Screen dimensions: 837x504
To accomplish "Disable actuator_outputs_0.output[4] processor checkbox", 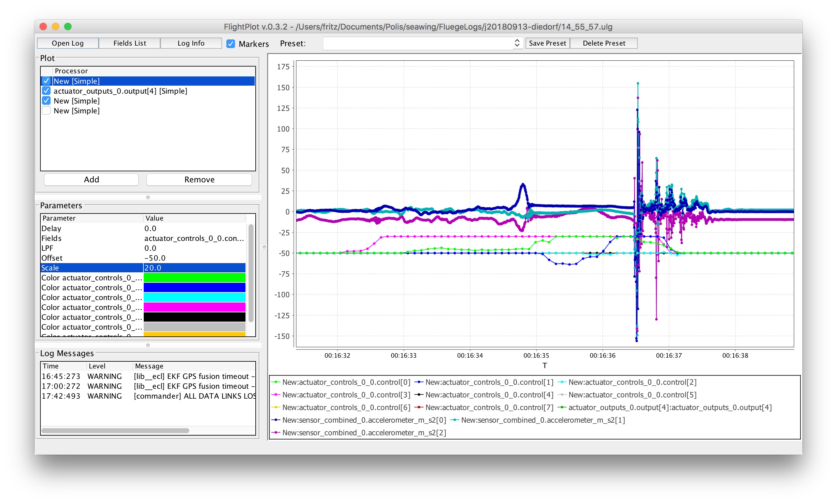I will [46, 91].
